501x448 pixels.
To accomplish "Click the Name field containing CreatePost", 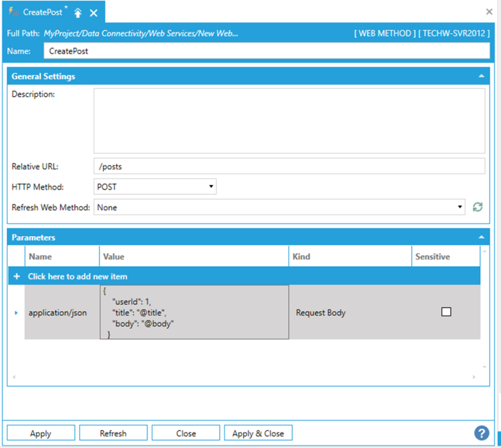I will coord(266,51).
